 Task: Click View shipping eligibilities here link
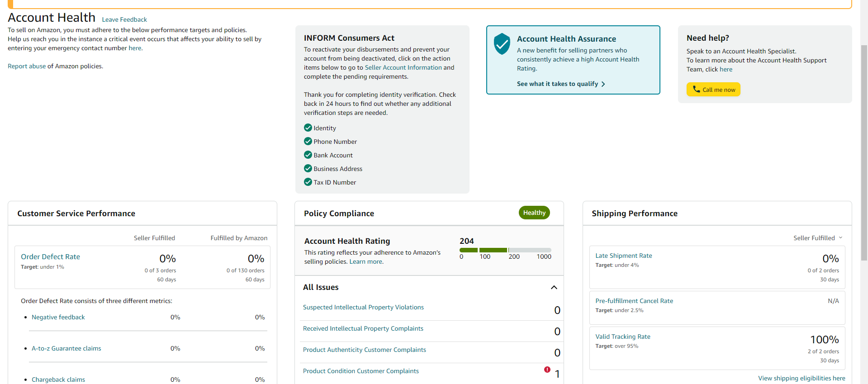802,378
